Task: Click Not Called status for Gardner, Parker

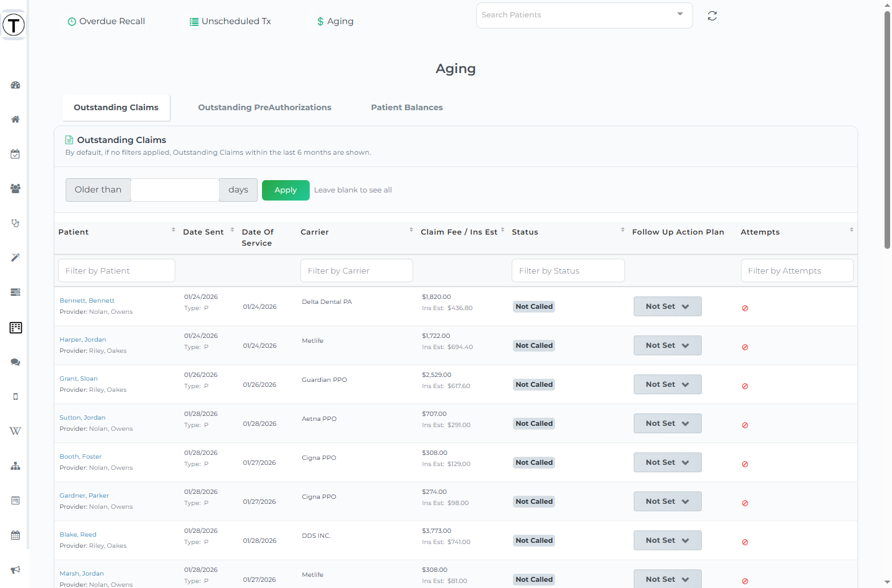Action: pos(534,501)
